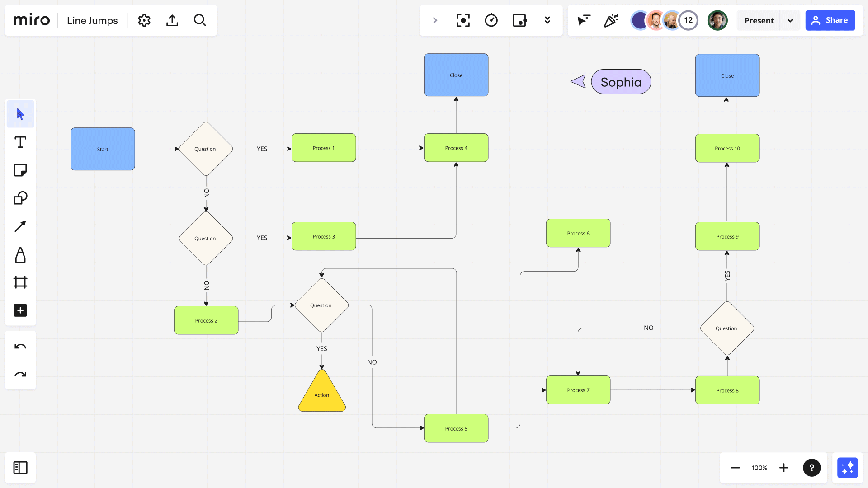Click the NO label left of Process 7 connector
The width and height of the screenshot is (868, 488).
point(649,328)
